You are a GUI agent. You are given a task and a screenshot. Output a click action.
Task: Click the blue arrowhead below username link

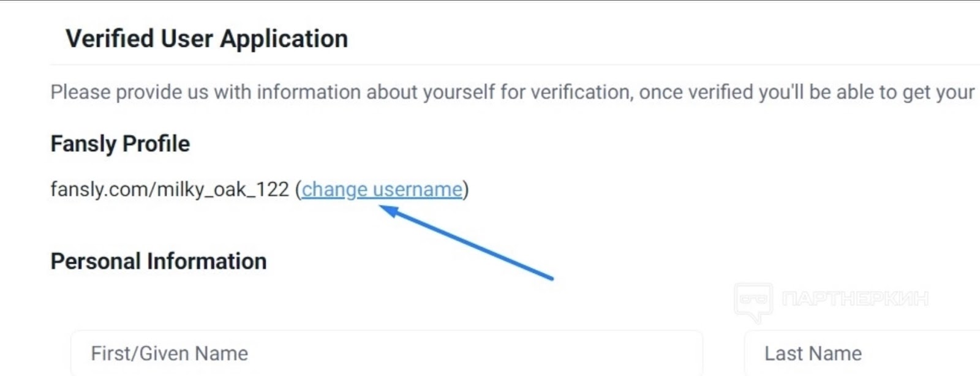click(x=390, y=212)
